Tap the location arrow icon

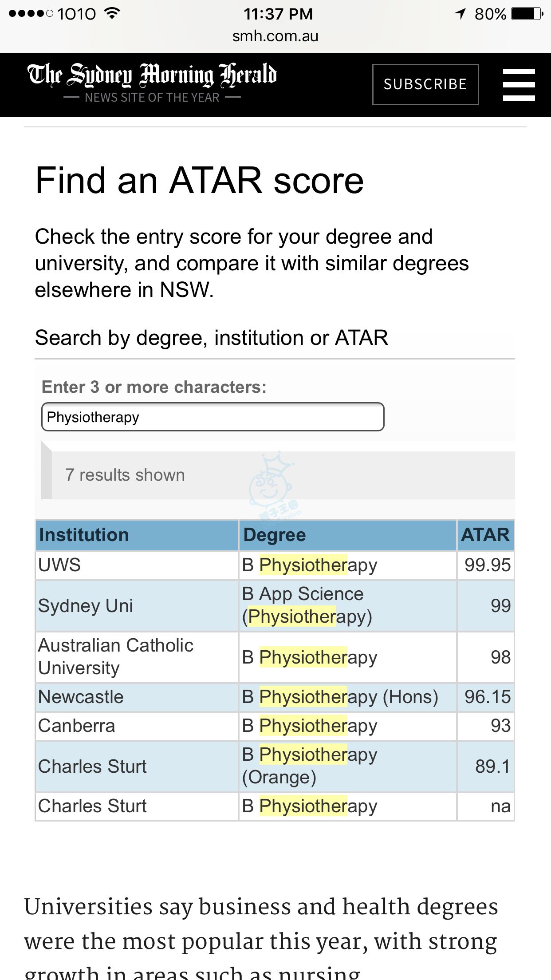click(x=460, y=14)
